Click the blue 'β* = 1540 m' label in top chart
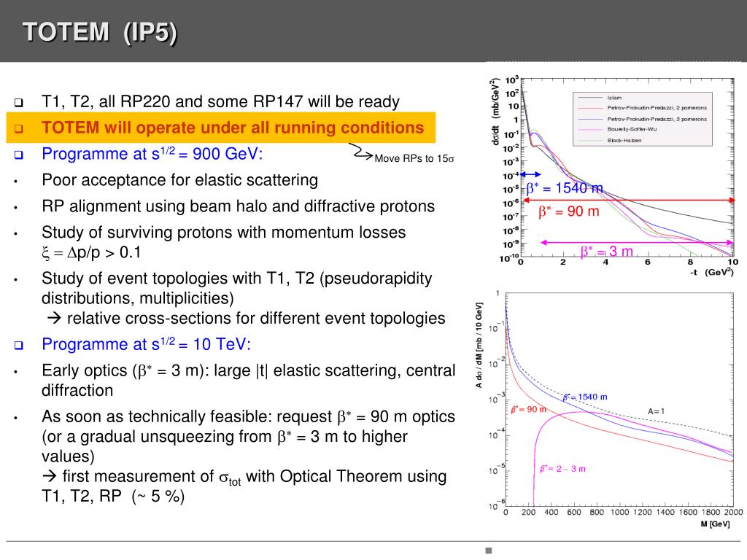 click(x=565, y=188)
